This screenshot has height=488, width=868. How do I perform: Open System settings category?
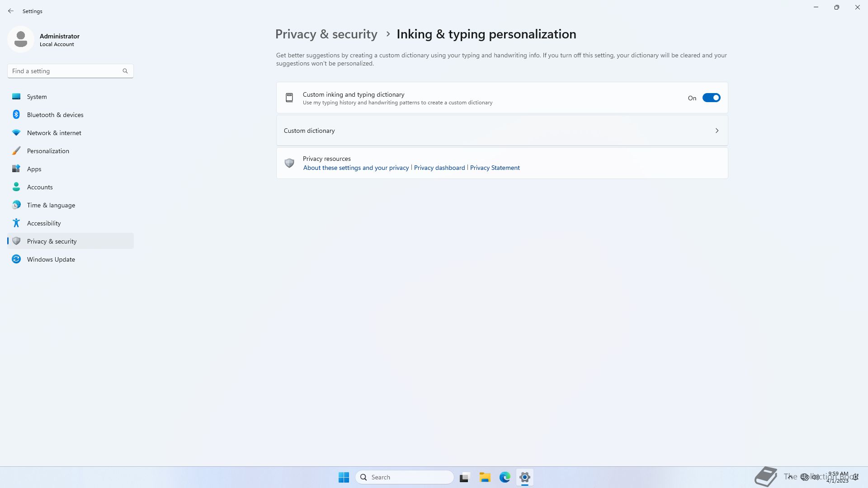pos(37,97)
